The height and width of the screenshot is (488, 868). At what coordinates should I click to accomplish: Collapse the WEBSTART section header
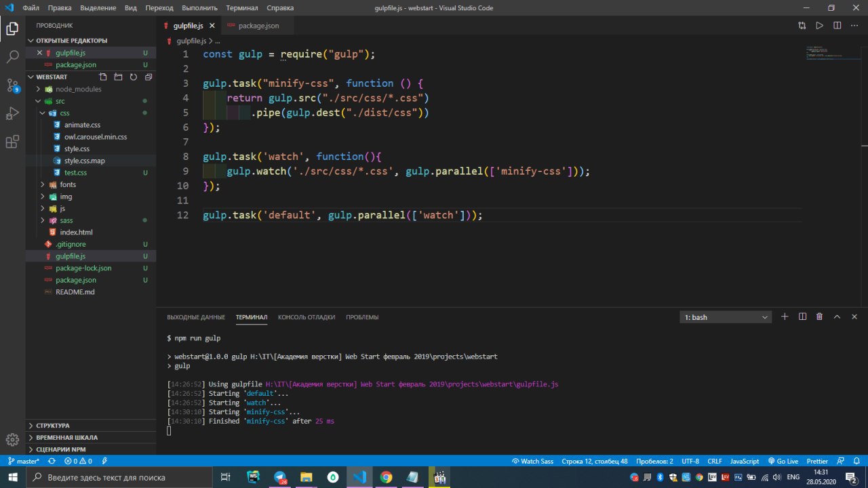click(x=52, y=77)
